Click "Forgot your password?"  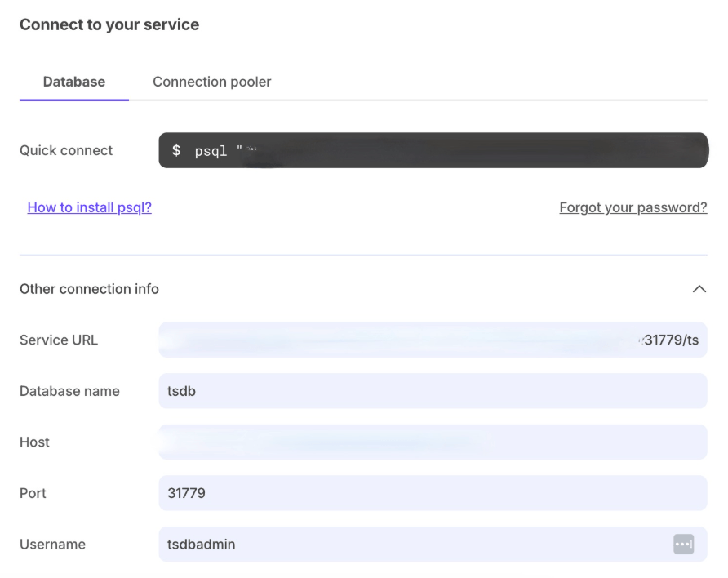point(633,207)
